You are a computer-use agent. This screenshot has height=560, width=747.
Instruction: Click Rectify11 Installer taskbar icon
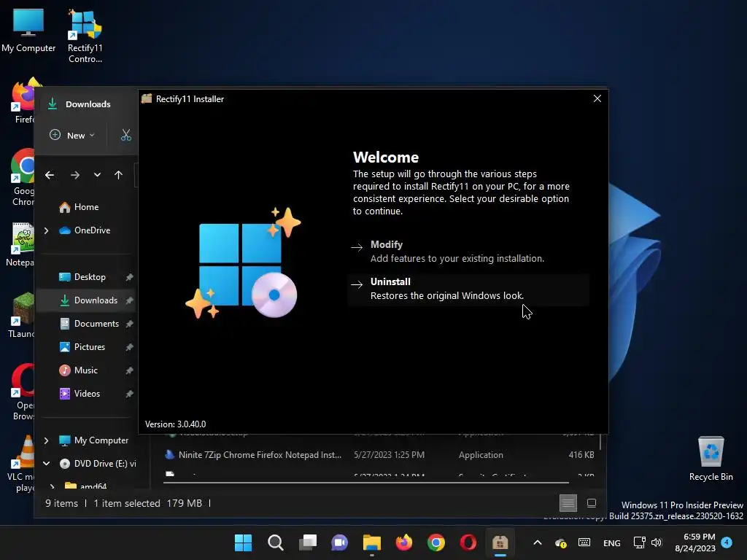(500, 542)
